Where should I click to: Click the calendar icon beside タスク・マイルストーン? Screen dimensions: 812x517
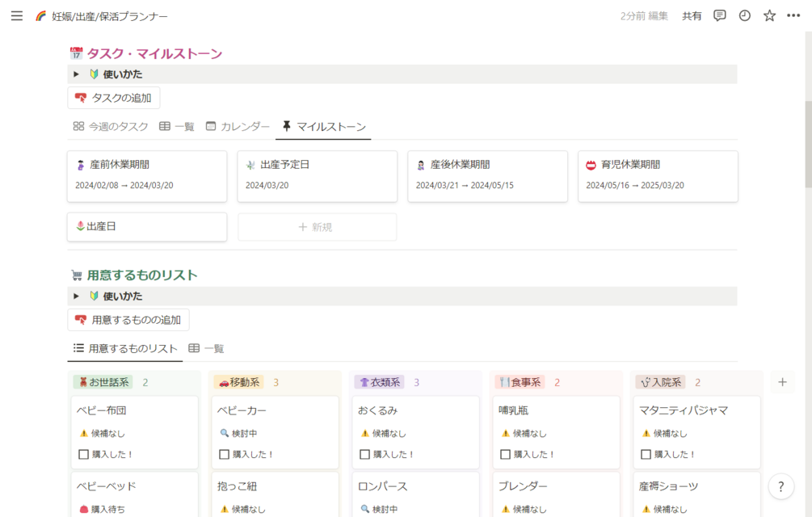point(76,53)
